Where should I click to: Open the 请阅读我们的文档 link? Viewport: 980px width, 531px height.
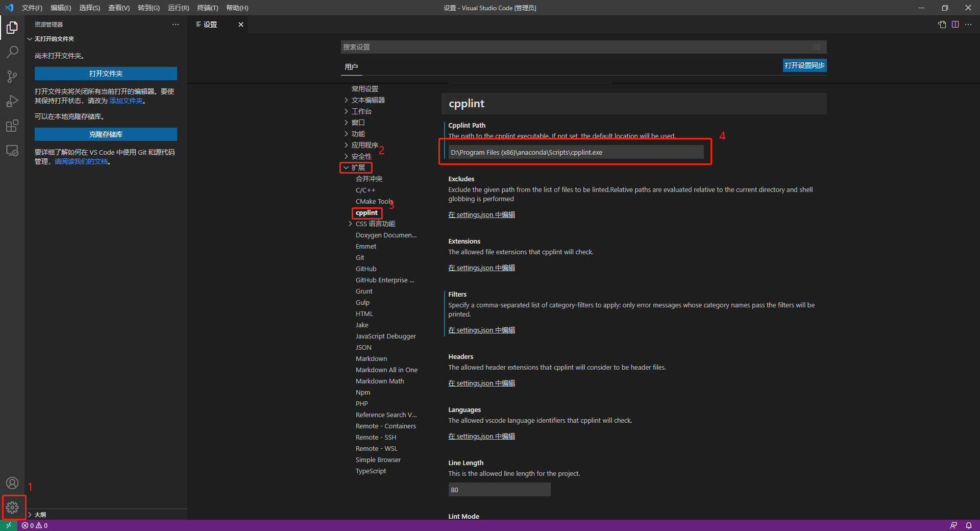(81, 162)
